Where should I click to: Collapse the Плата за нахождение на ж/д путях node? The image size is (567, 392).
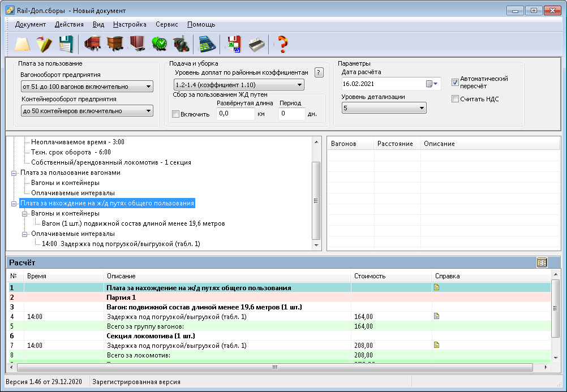[14, 204]
